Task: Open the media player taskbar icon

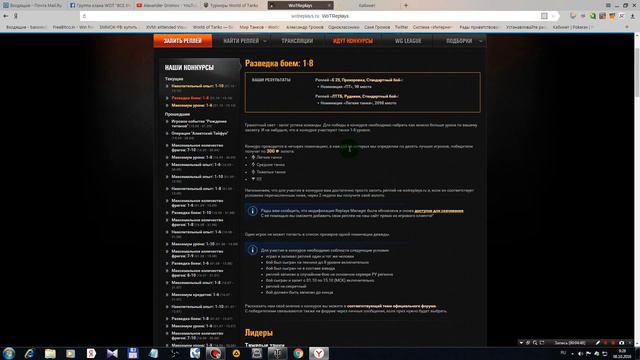Action: coord(71,353)
